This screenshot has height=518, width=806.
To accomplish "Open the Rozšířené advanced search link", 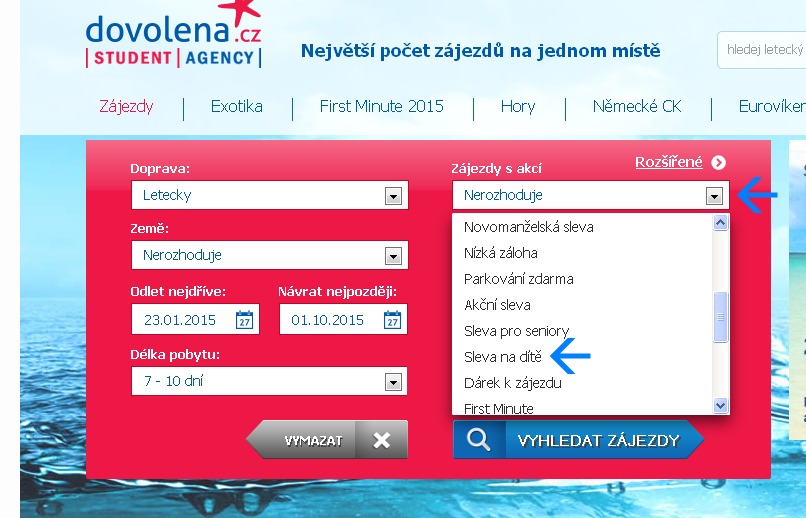I will pyautogui.click(x=669, y=162).
